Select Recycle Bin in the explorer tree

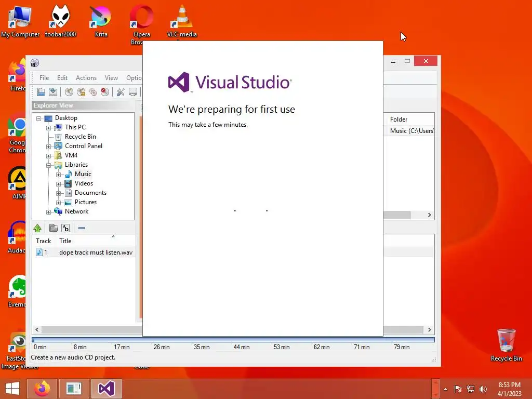(x=81, y=137)
